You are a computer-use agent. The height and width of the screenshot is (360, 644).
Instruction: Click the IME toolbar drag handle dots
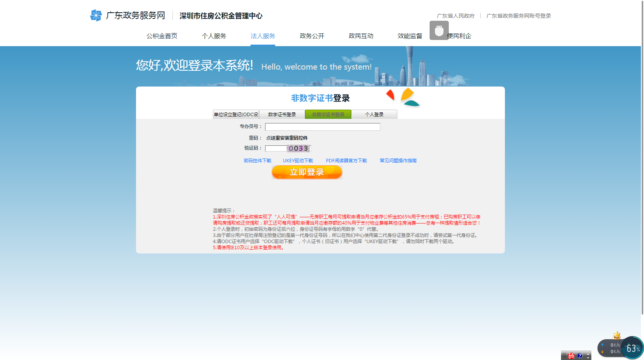coord(564,356)
